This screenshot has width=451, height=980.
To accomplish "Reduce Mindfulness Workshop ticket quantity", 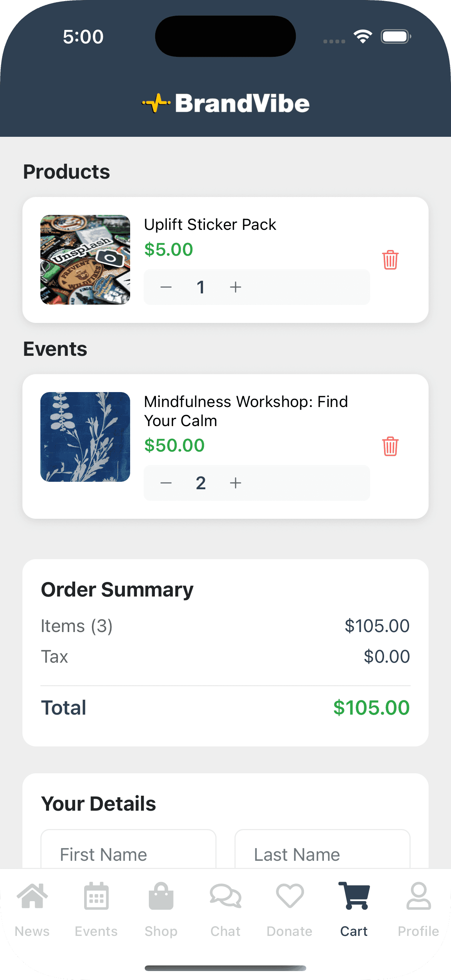I will pos(166,483).
